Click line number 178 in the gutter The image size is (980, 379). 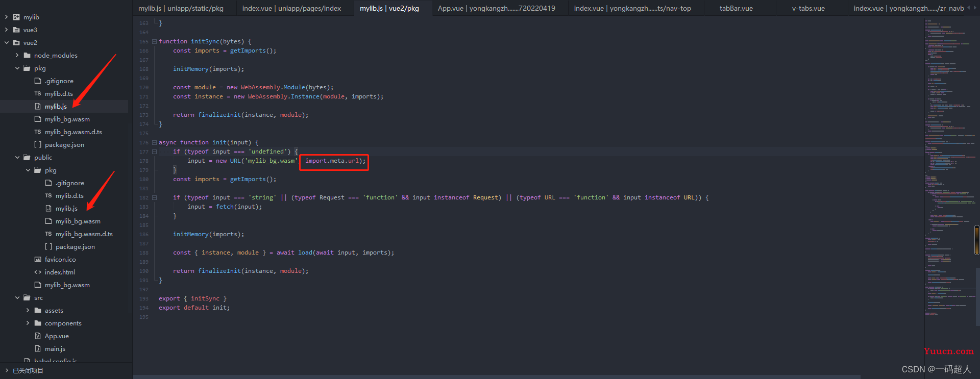pos(143,161)
